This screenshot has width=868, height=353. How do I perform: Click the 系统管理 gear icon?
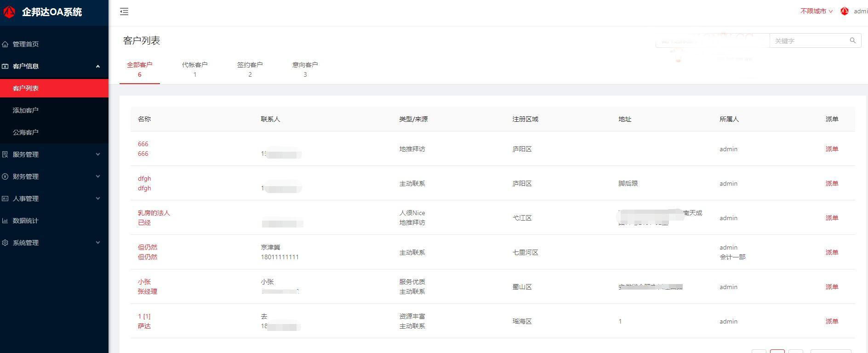coord(6,243)
